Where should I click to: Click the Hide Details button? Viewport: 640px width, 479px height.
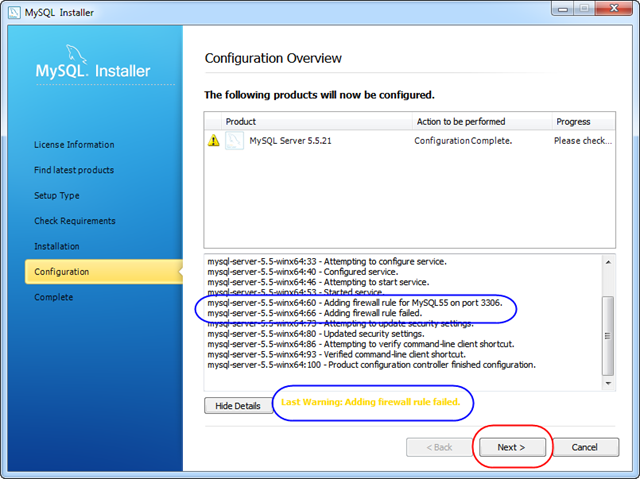(x=238, y=406)
